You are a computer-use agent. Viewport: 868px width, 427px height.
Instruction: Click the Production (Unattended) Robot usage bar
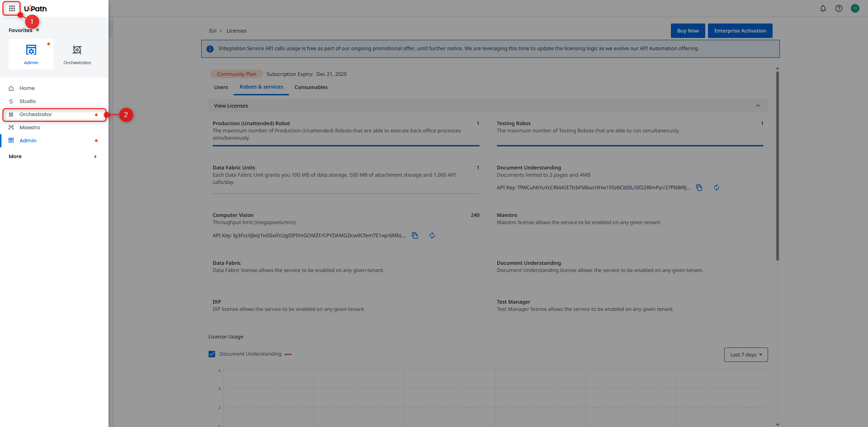(346, 145)
